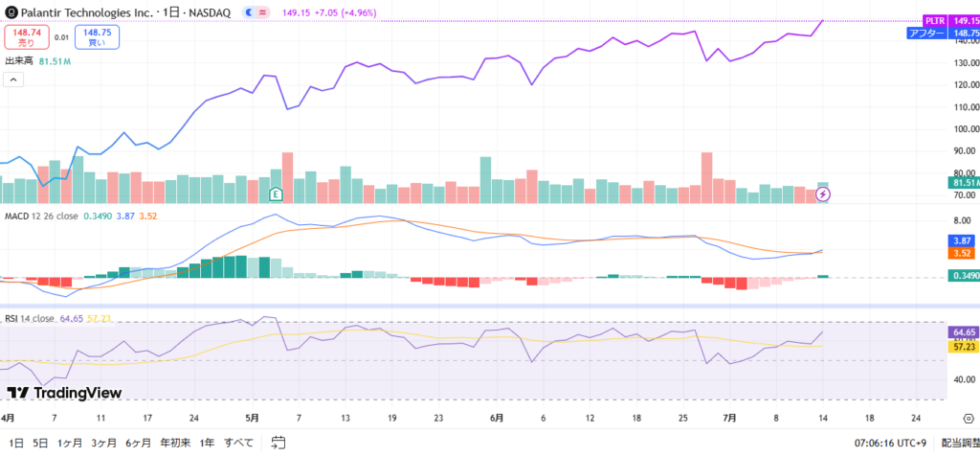The image size is (980, 456).
Task: Select the 3ヶ月 time range
Action: point(103,443)
